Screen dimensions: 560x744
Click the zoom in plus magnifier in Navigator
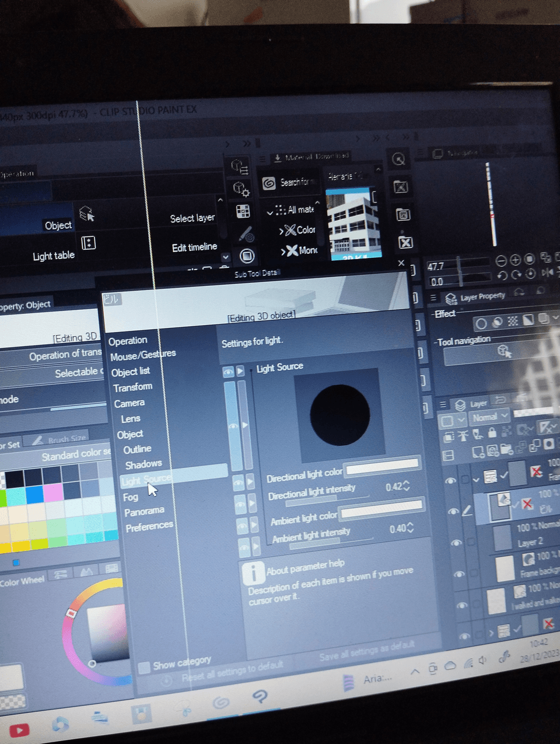516,260
